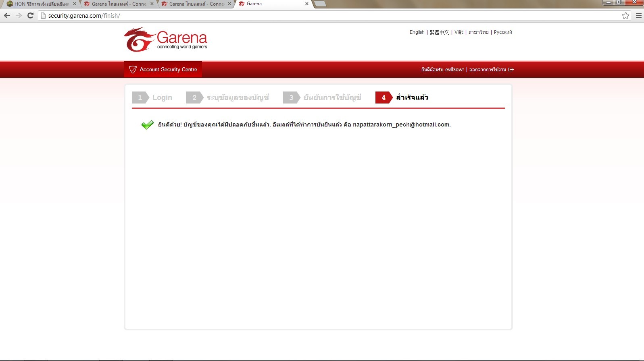Click the ออกจากการใช้งาน logout link
The width and height of the screenshot is (644, 361).
tap(488, 70)
